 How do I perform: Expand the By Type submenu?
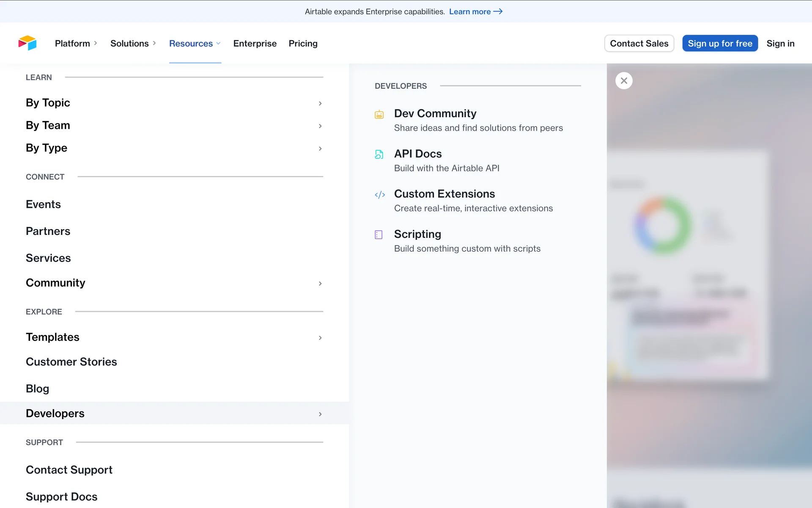click(320, 149)
